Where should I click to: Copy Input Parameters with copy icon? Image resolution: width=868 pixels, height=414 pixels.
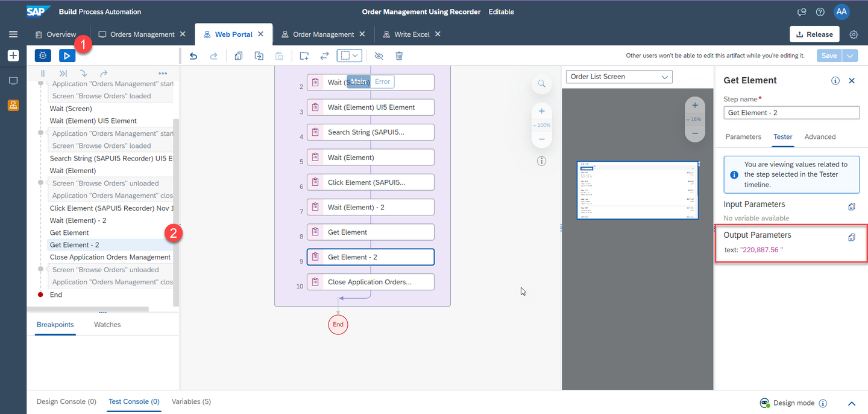[852, 206]
